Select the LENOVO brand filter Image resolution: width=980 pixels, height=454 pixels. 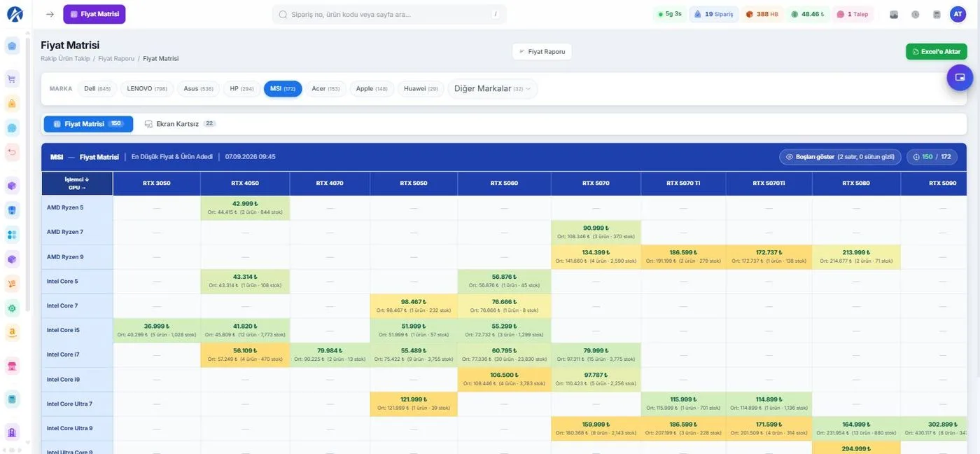147,89
